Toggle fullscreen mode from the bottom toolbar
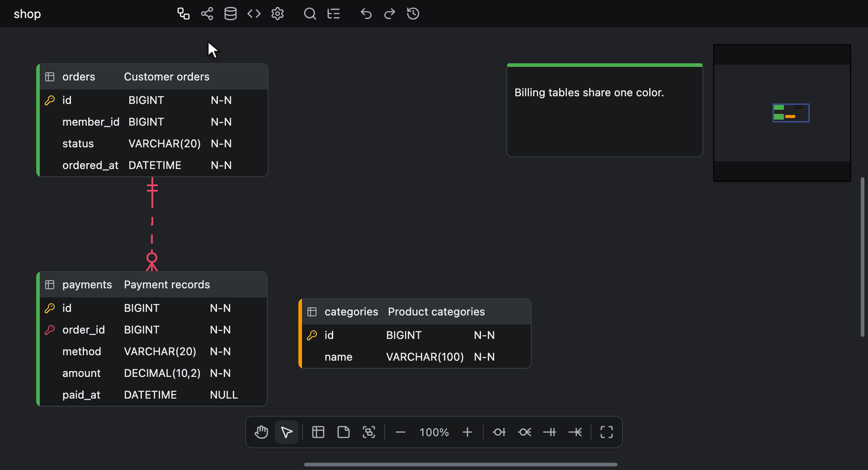 coord(607,432)
